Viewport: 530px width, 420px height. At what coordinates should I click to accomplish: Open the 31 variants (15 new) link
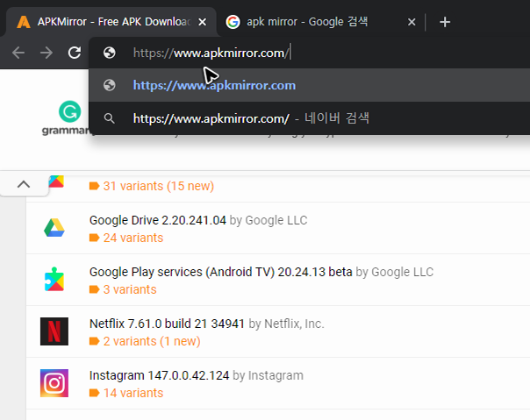coord(159,186)
